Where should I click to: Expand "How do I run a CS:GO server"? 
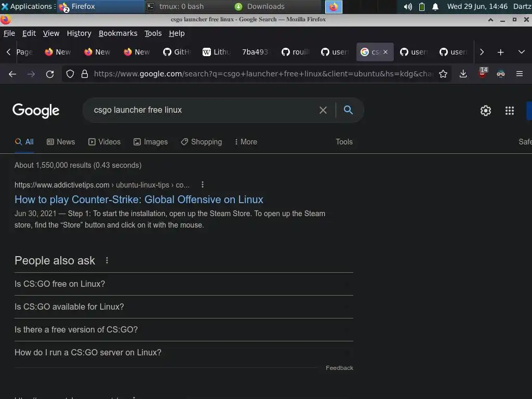tap(184, 353)
